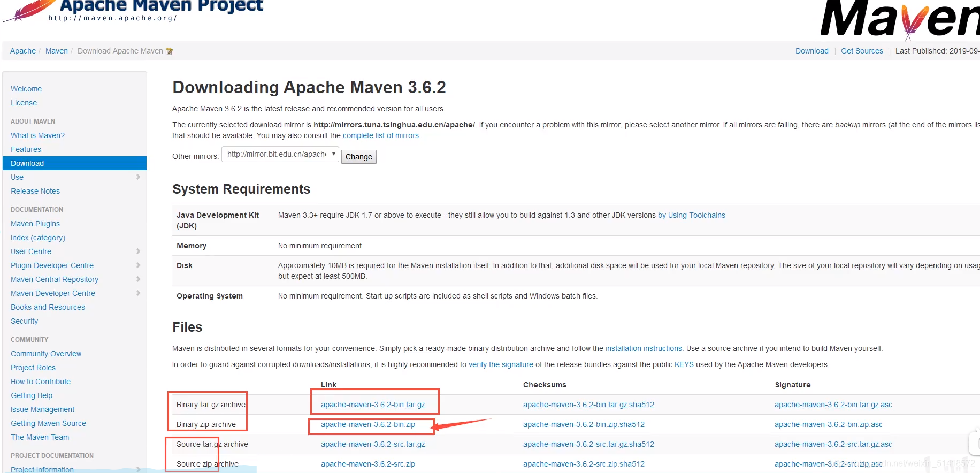980x473 pixels.
Task: Open Maven Plugins in the sidebar
Action: [x=35, y=224]
